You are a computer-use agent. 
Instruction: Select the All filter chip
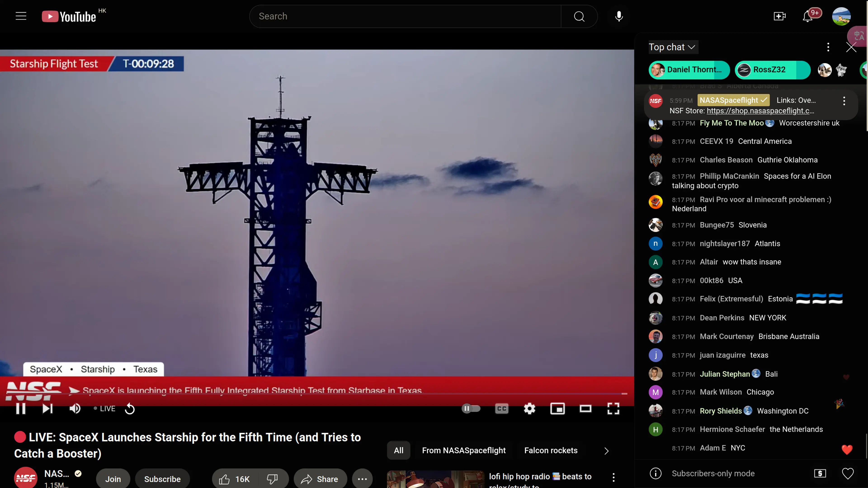pos(399,450)
